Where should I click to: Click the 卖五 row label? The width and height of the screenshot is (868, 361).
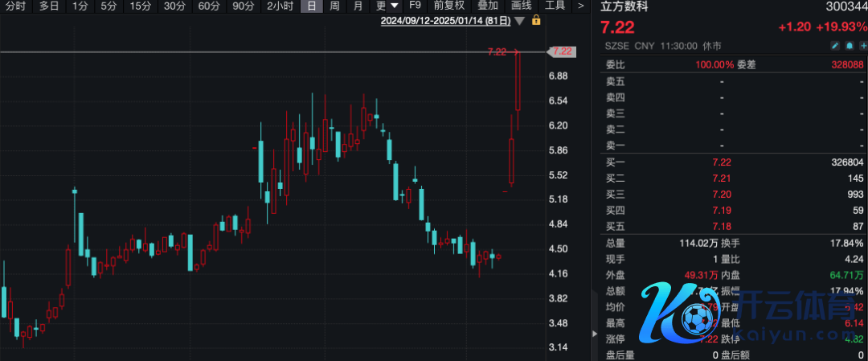tap(615, 81)
